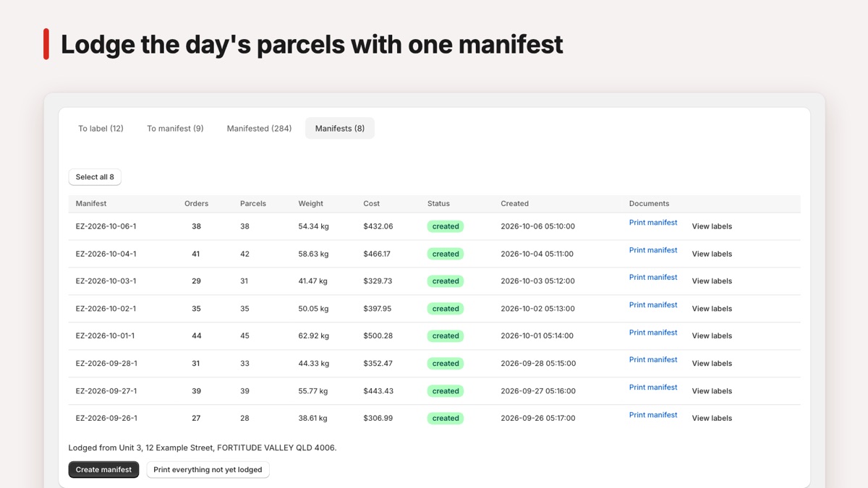Click the Weight column header
Viewport: 868px width, 488px height.
(311, 204)
